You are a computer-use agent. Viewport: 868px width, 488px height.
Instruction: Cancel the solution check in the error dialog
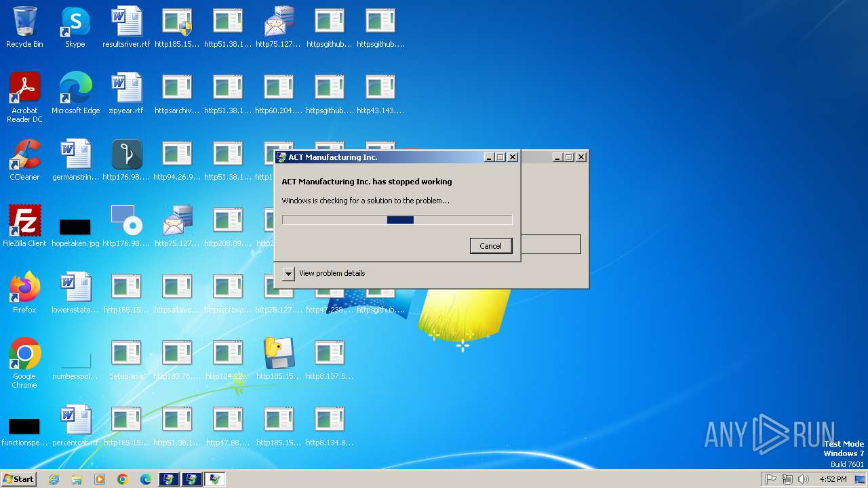click(x=490, y=246)
